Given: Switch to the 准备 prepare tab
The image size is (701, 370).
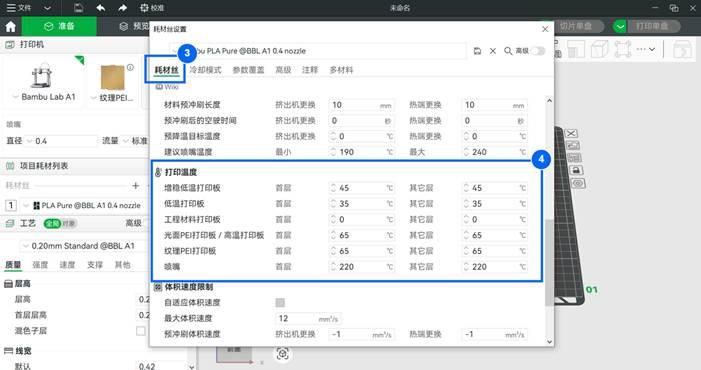Looking at the screenshot, I should [59, 26].
